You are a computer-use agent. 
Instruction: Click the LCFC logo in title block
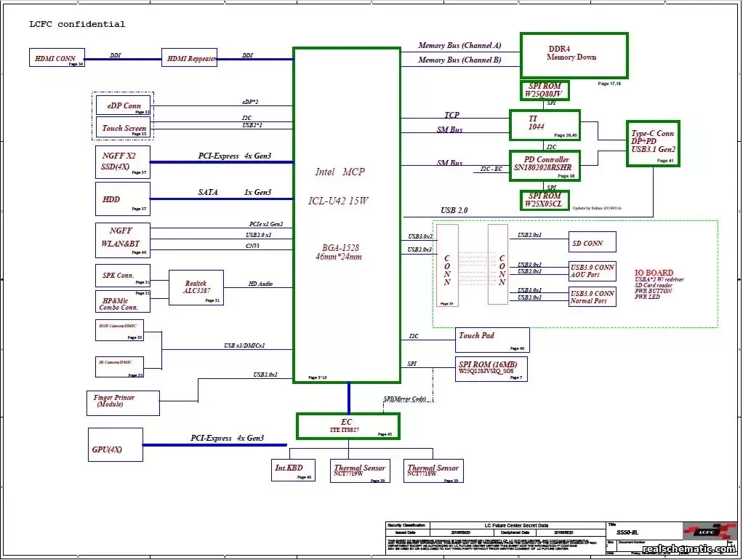pyautogui.click(x=710, y=531)
